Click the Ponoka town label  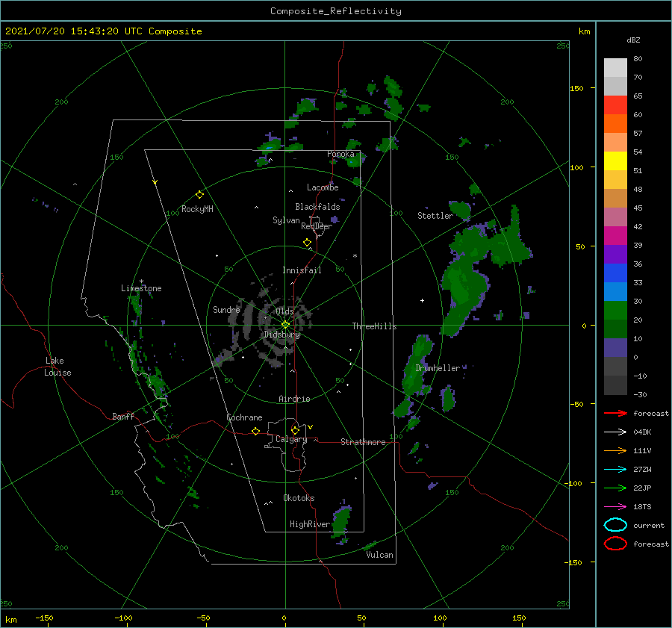(340, 154)
